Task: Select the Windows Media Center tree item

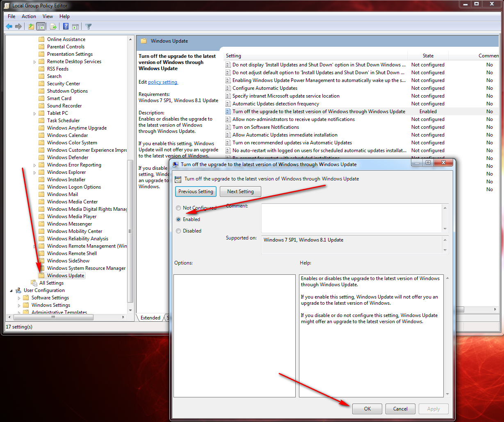Action: click(x=72, y=202)
